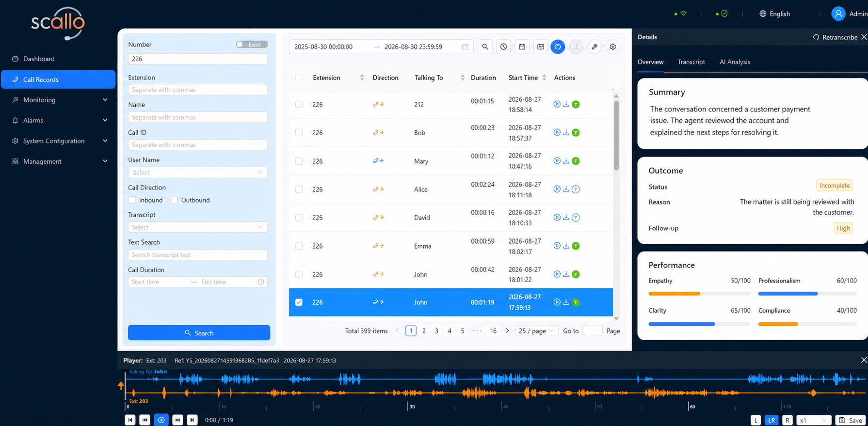The image size is (868, 426).
Task: Toggle the Exact number match switch
Action: tap(252, 45)
